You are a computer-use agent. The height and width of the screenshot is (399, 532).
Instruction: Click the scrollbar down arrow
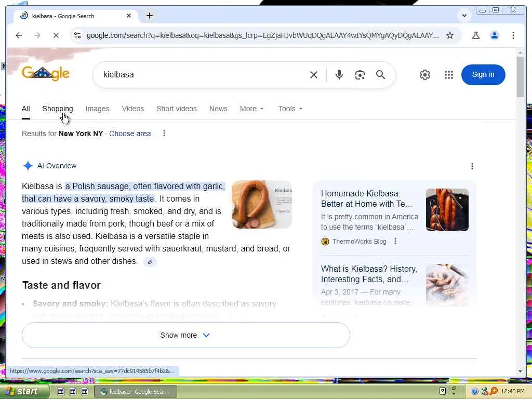coord(520,371)
